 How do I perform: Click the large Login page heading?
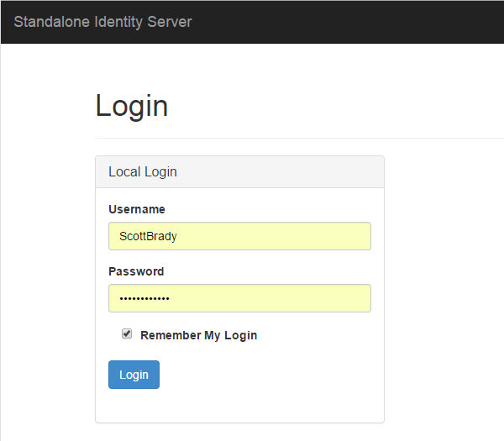(132, 106)
